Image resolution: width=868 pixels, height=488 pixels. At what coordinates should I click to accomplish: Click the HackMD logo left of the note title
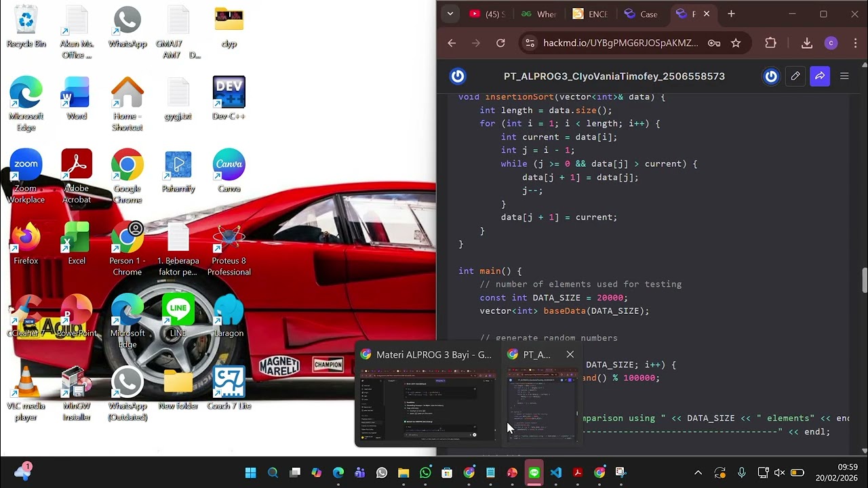click(458, 76)
